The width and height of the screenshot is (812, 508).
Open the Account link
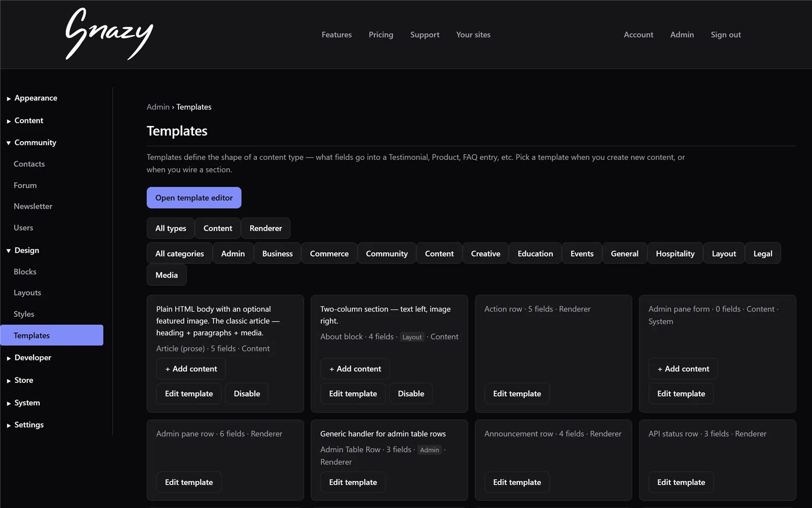[638, 35]
